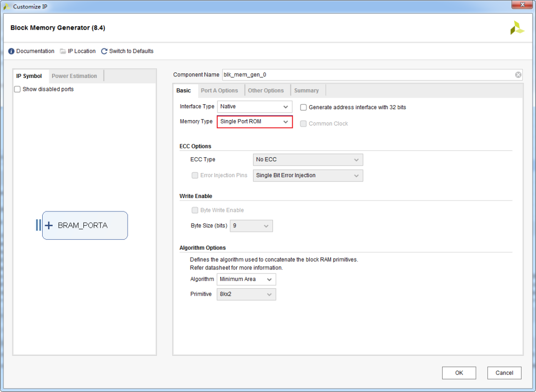Viewport: 536px width, 392px height.
Task: Check Generate address interface with 32 bits
Action: click(304, 107)
